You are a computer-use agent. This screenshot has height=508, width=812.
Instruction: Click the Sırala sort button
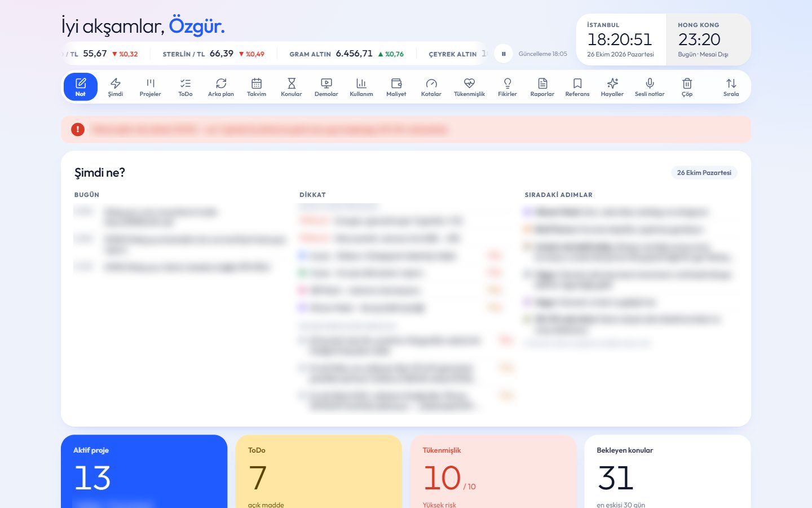(731, 87)
